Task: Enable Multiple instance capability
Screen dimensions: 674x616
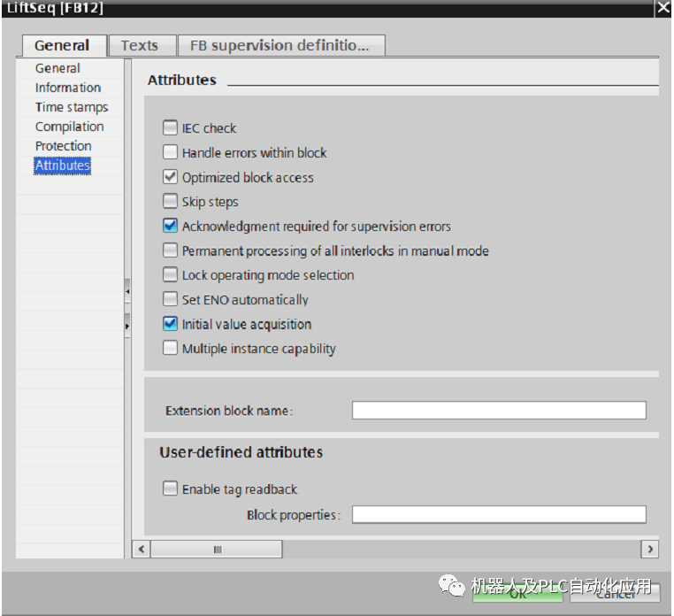Action: click(170, 348)
